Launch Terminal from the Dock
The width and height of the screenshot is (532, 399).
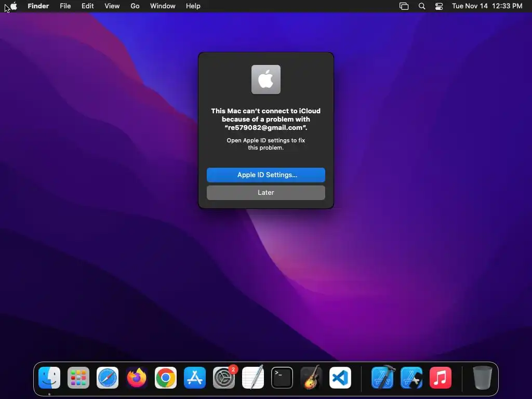282,378
